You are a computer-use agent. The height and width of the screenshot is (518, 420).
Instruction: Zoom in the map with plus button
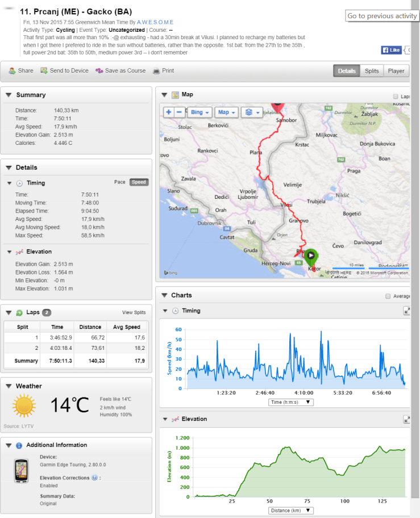pyautogui.click(x=169, y=112)
